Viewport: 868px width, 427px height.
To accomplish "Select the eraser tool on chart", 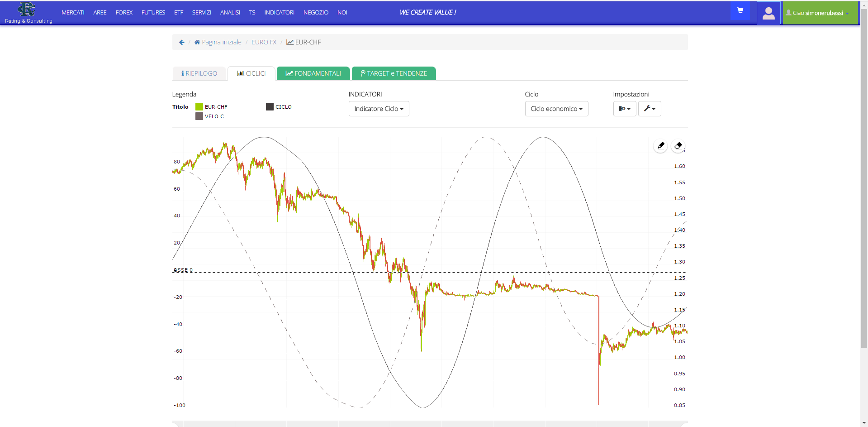I will 678,146.
